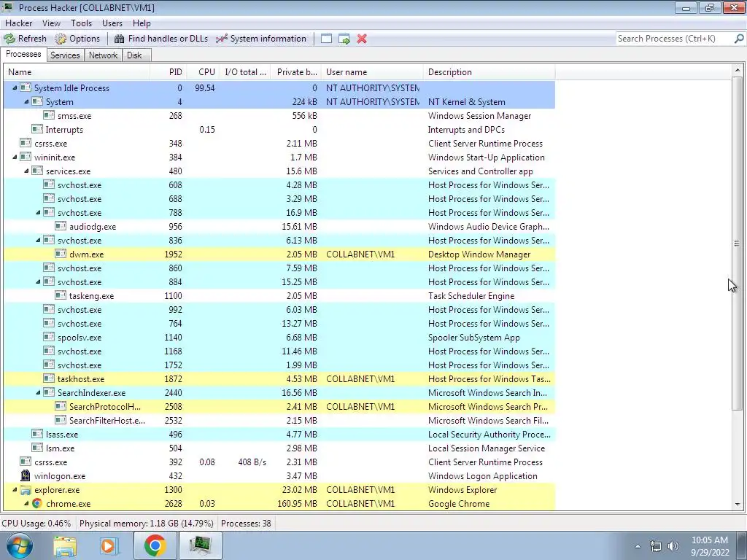
Task: Click the Refresh toolbar button
Action: [x=26, y=39]
